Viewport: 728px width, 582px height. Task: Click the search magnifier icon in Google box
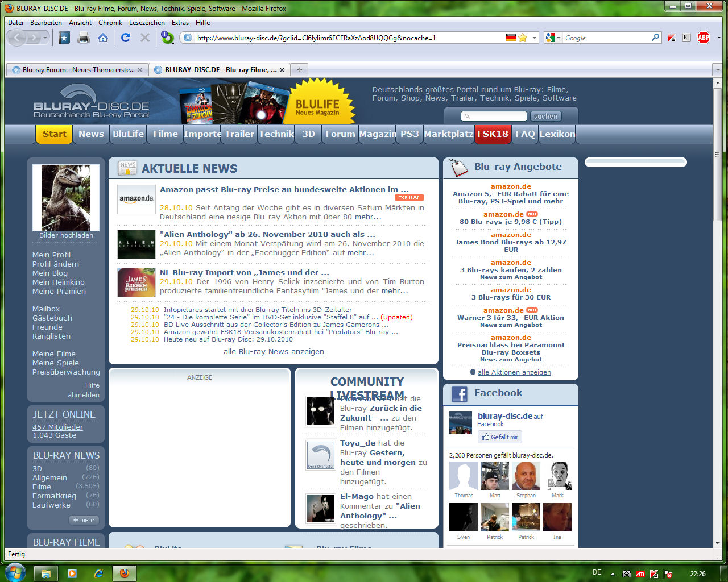click(x=656, y=38)
